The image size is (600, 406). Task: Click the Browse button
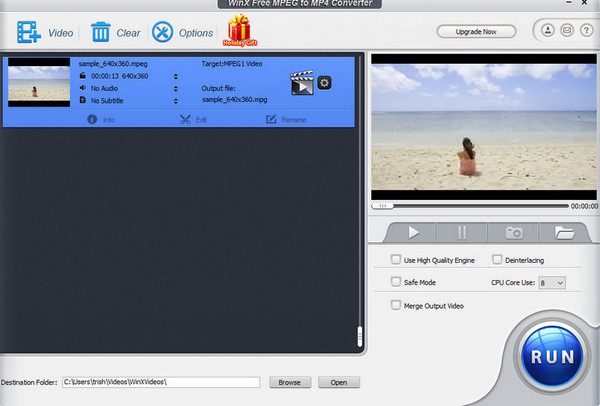(290, 382)
